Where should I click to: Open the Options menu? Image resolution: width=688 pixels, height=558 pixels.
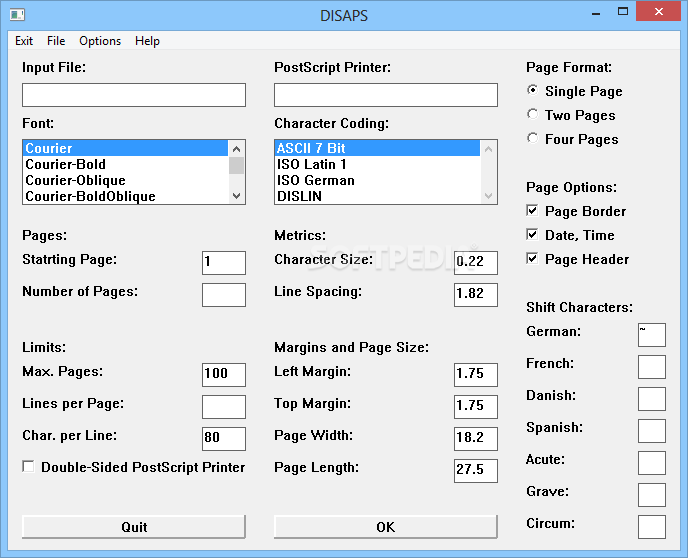[100, 41]
